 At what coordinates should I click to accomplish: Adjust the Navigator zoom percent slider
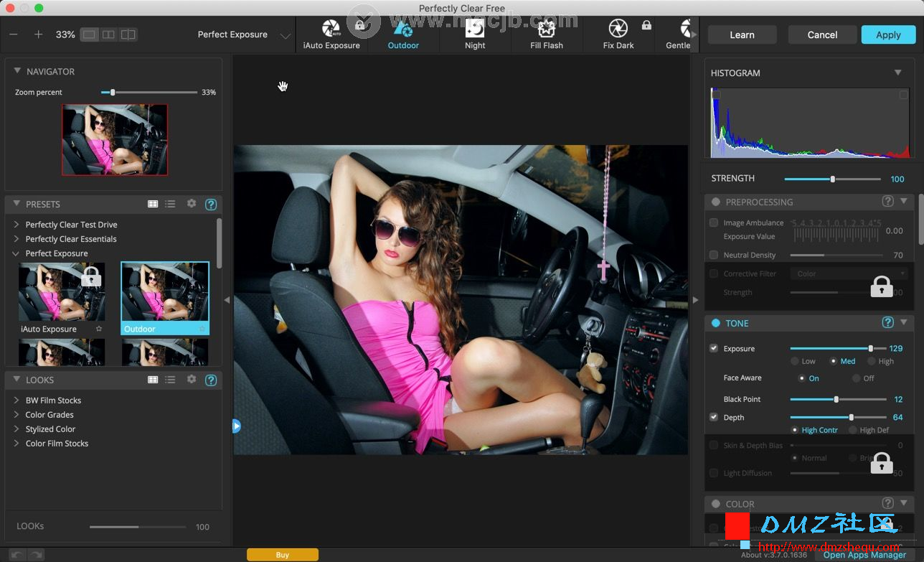coord(149,93)
